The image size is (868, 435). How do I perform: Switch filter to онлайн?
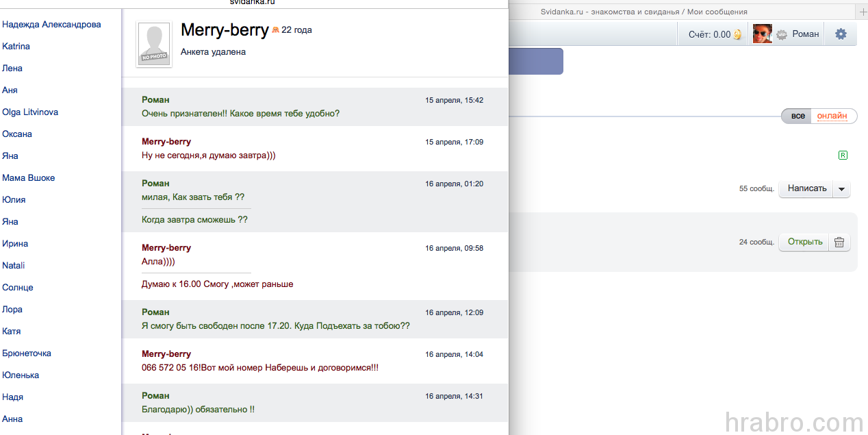coord(832,116)
